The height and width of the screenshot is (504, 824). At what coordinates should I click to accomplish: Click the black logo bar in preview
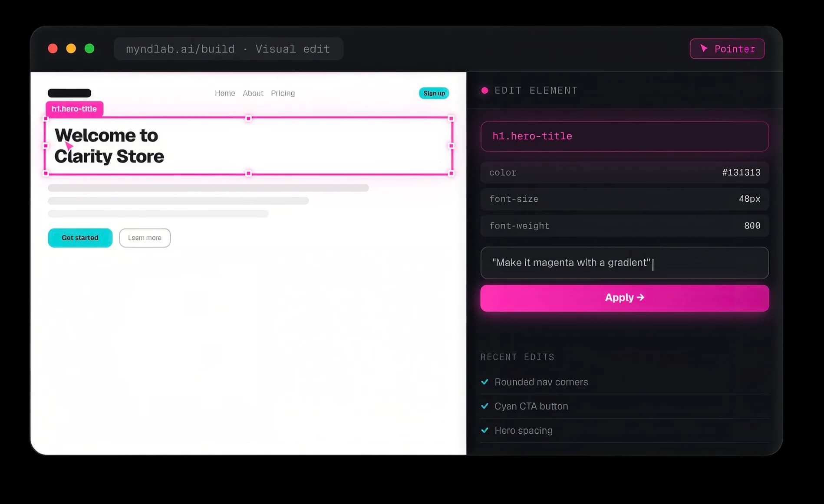click(69, 93)
